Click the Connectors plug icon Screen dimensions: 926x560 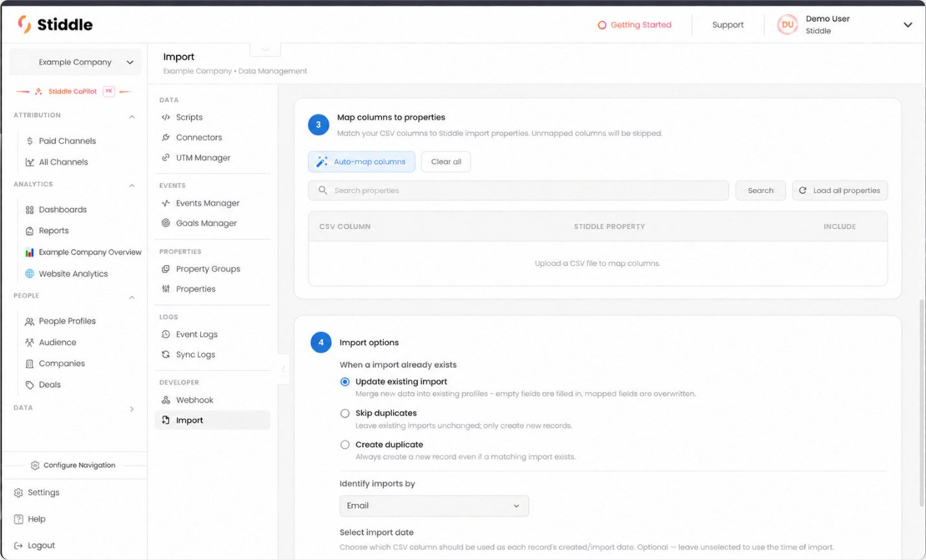click(166, 137)
